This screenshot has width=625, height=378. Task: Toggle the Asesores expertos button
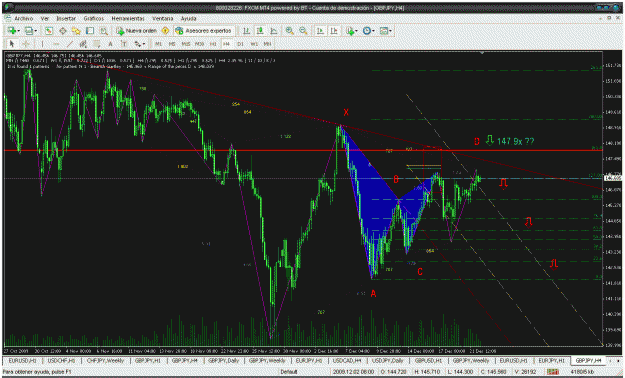[204, 31]
